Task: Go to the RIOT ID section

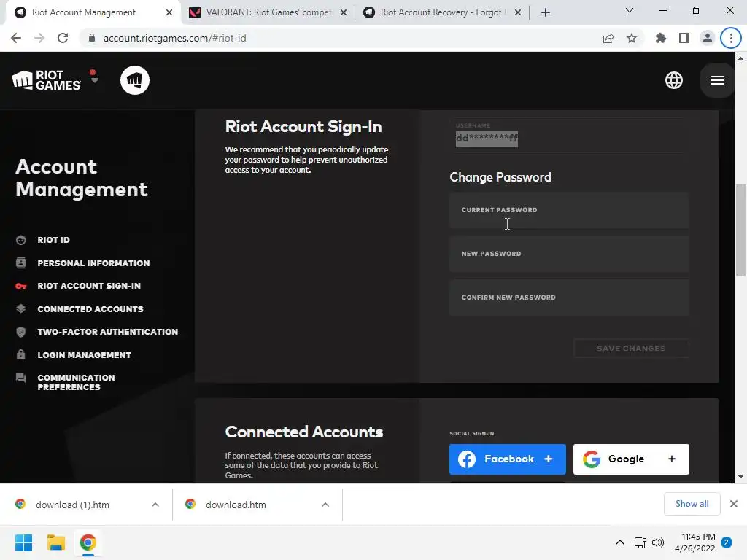Action: [53, 240]
